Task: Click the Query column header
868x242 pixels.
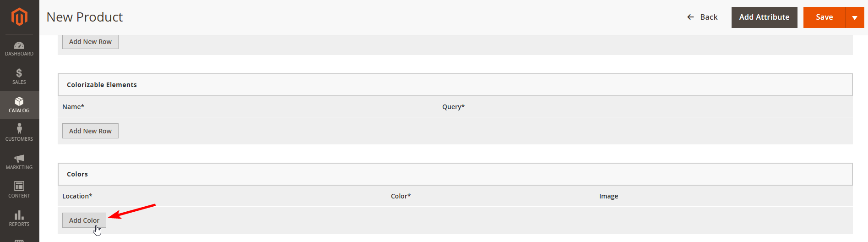Action: (x=453, y=107)
